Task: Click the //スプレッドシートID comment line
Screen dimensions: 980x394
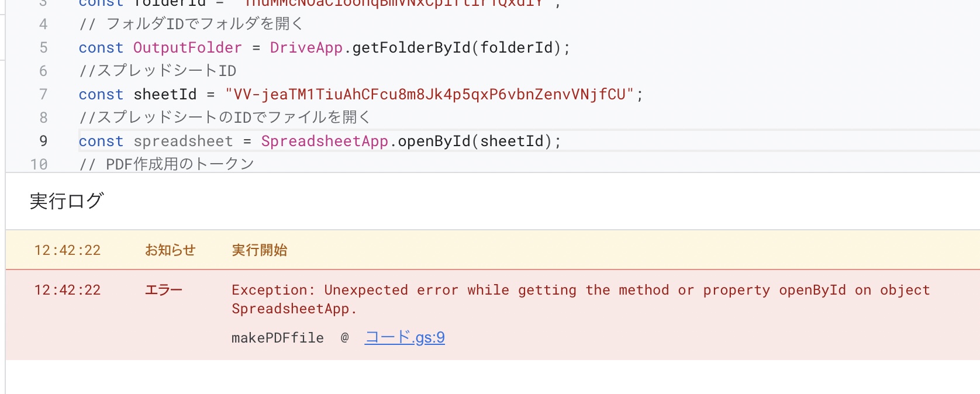Action: (157, 71)
